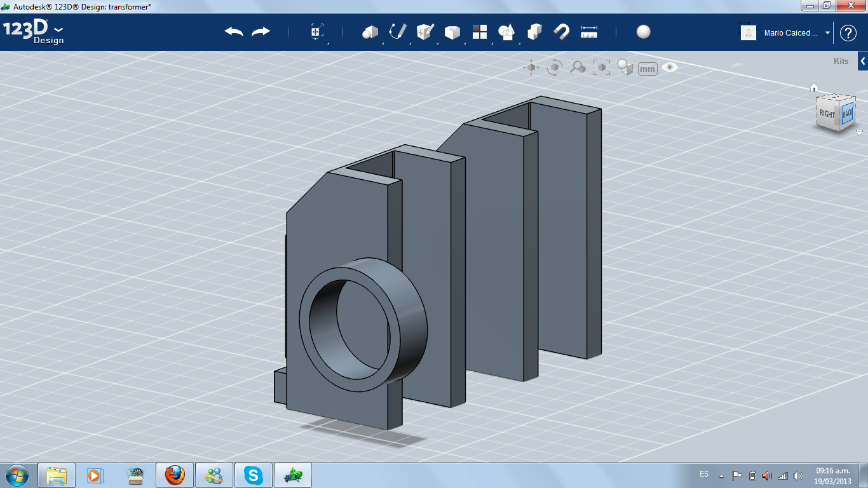Image resolution: width=868 pixels, height=488 pixels.
Task: Open the visual style shading options
Action: coord(625,67)
